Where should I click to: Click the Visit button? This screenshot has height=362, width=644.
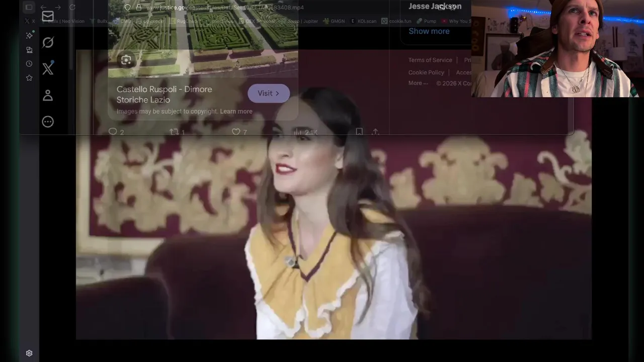[269, 94]
